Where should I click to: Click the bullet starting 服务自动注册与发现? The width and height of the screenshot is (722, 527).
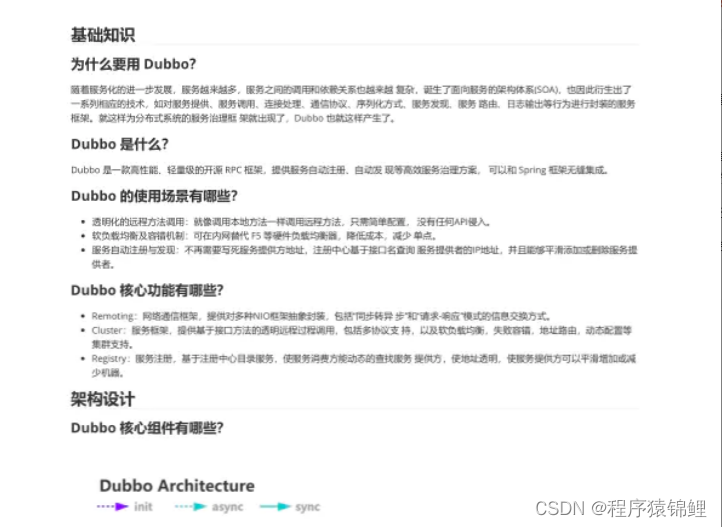pyautogui.click(x=364, y=257)
